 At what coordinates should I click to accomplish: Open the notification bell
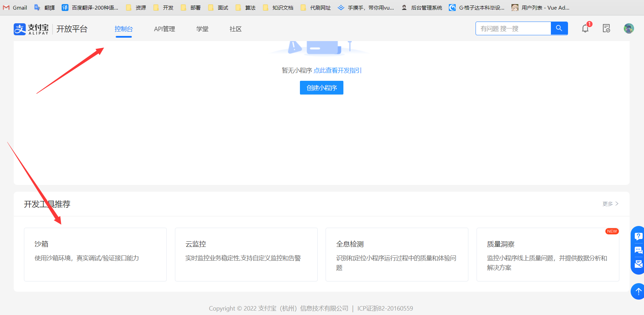point(585,28)
